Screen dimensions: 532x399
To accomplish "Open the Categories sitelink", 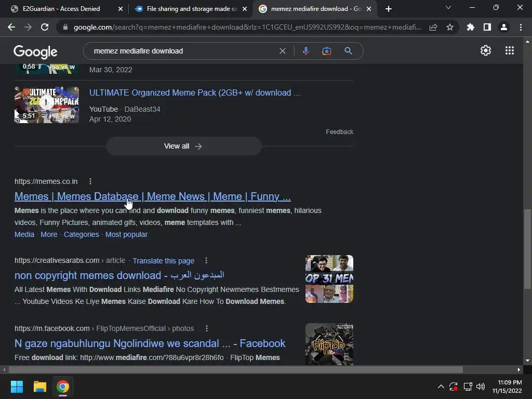I will point(82,234).
